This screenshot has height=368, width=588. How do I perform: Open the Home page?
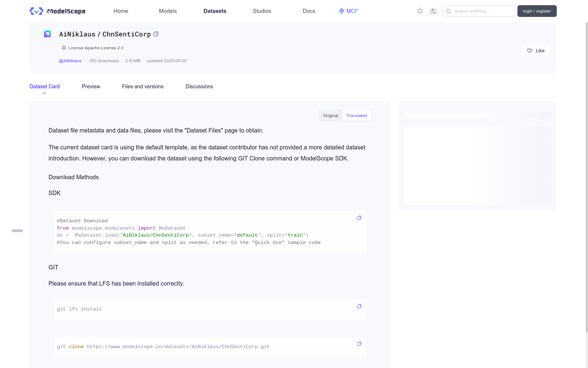point(121,11)
